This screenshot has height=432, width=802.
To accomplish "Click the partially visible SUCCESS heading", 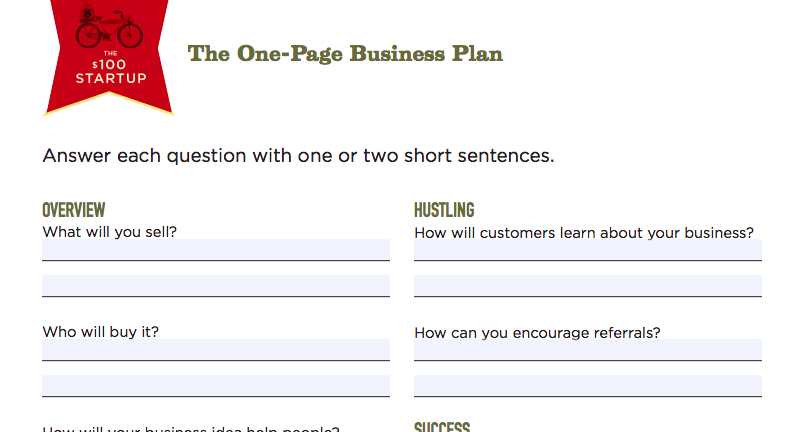I will pos(442,427).
